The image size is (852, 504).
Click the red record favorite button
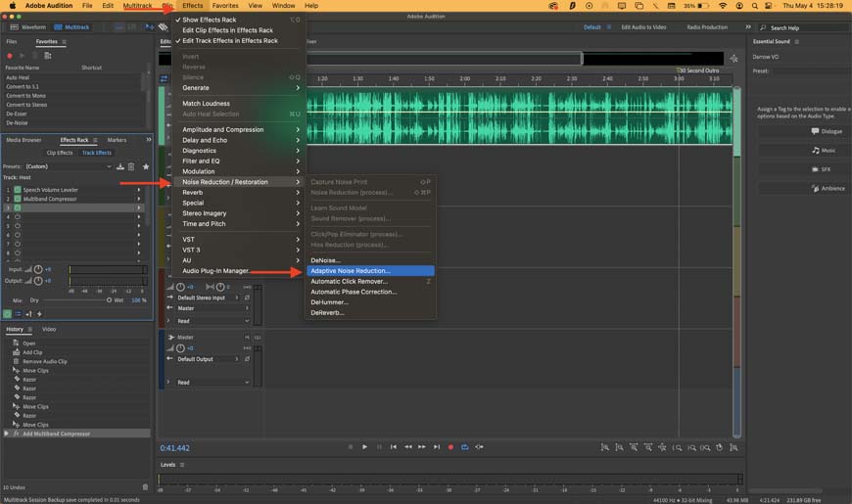(x=10, y=56)
